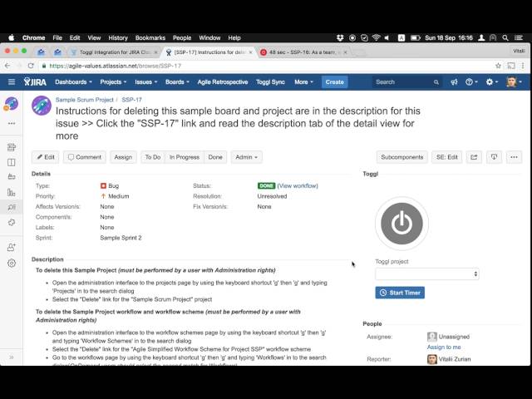The height and width of the screenshot is (399, 532).
Task: Click the Assign to me link
Action: [x=444, y=347]
